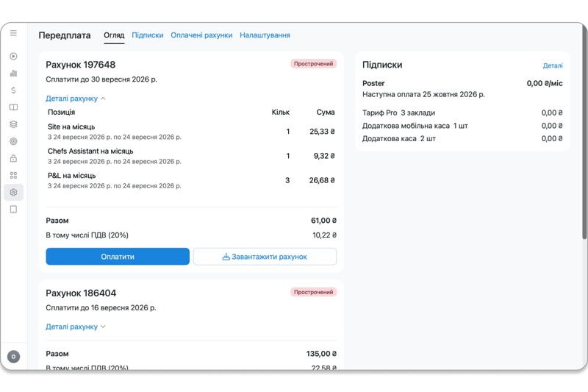Screen dimensions: 588x392
Task: Open the Налаштування tab
Action: tap(265, 35)
